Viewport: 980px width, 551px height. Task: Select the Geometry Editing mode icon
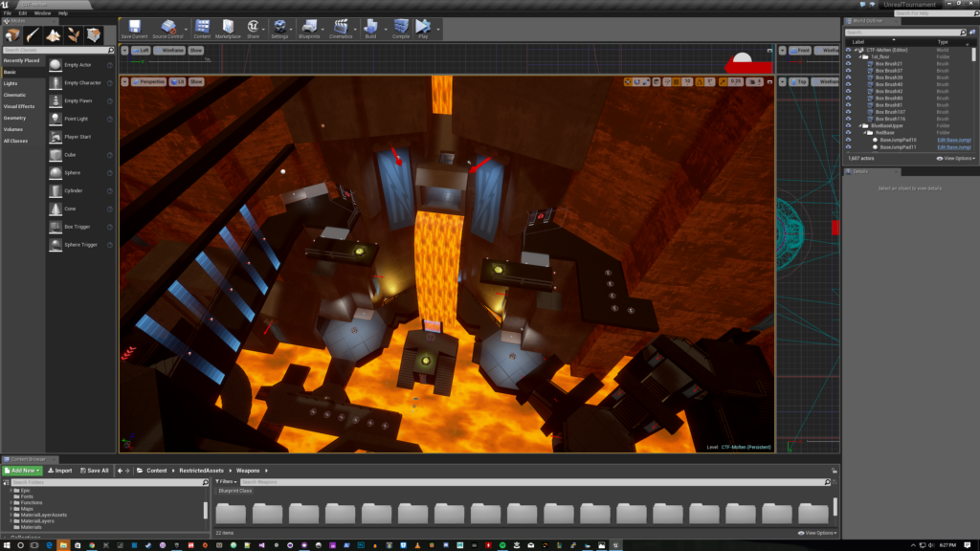click(94, 35)
